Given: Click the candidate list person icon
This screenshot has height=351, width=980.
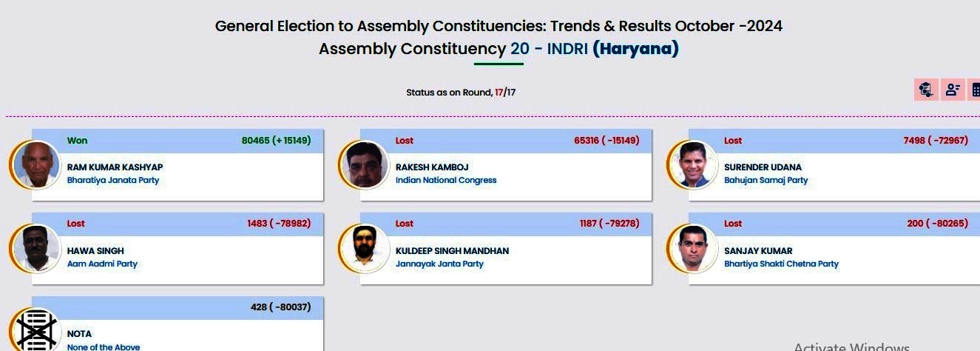Looking at the screenshot, I should point(952,90).
